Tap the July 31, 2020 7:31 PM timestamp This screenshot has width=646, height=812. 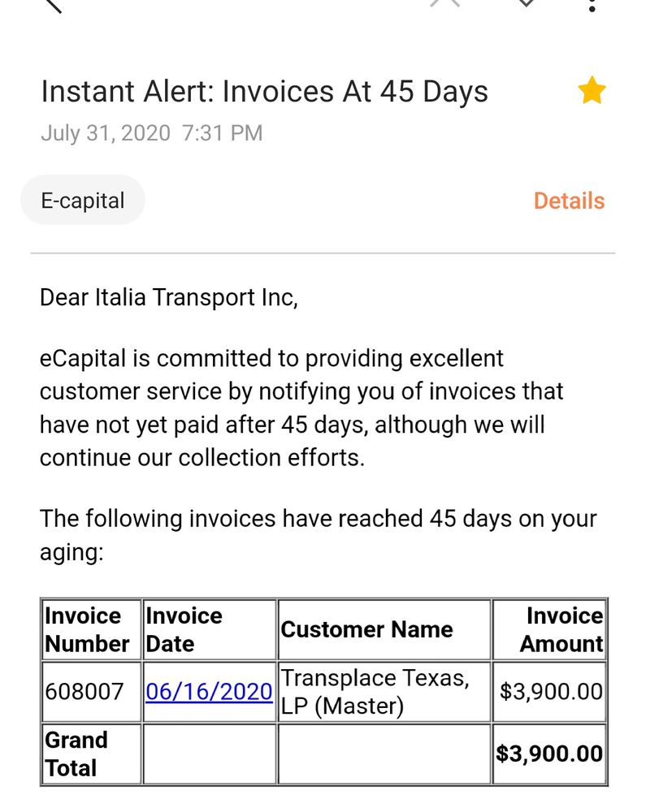152,133
